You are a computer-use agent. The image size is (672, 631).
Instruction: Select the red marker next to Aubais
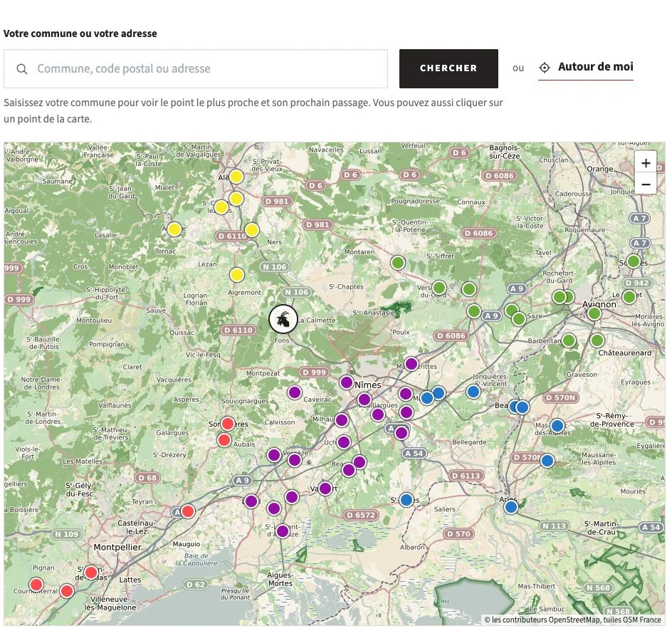(x=224, y=440)
